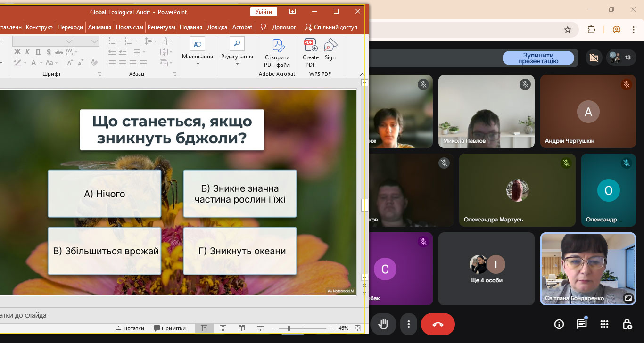Open the Acrobat ribbon tab

click(x=242, y=27)
